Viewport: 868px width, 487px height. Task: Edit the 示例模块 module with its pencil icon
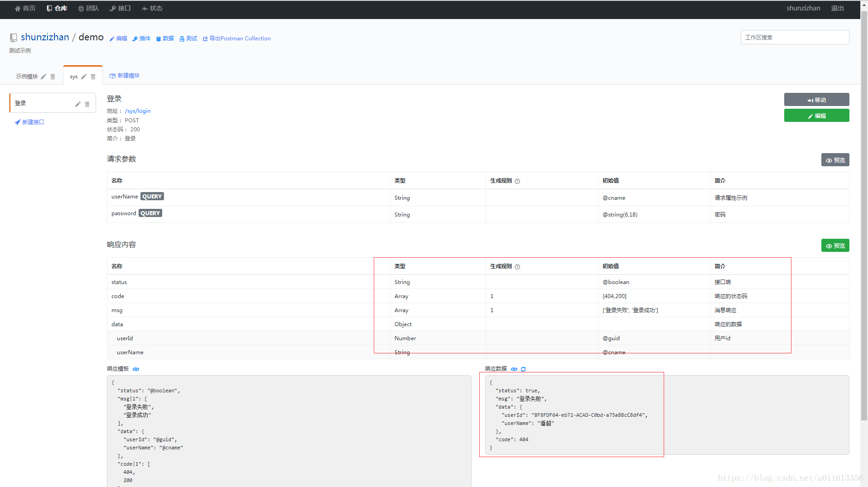click(x=43, y=77)
